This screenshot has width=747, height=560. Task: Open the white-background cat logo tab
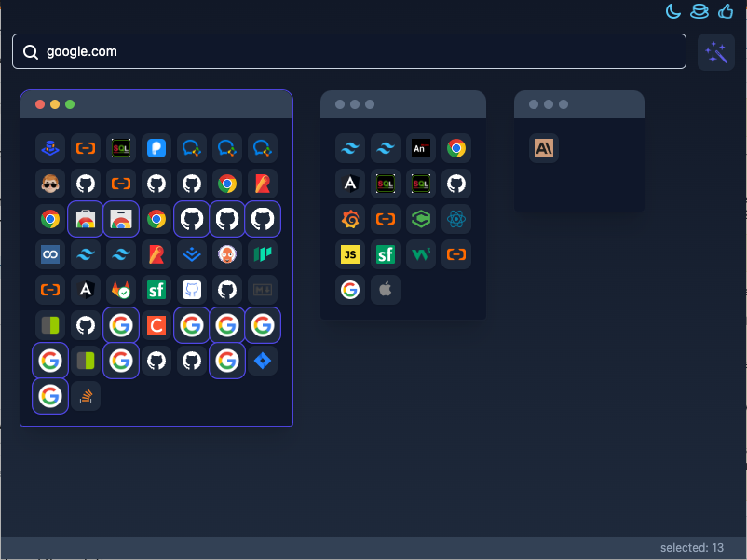pyautogui.click(x=192, y=290)
